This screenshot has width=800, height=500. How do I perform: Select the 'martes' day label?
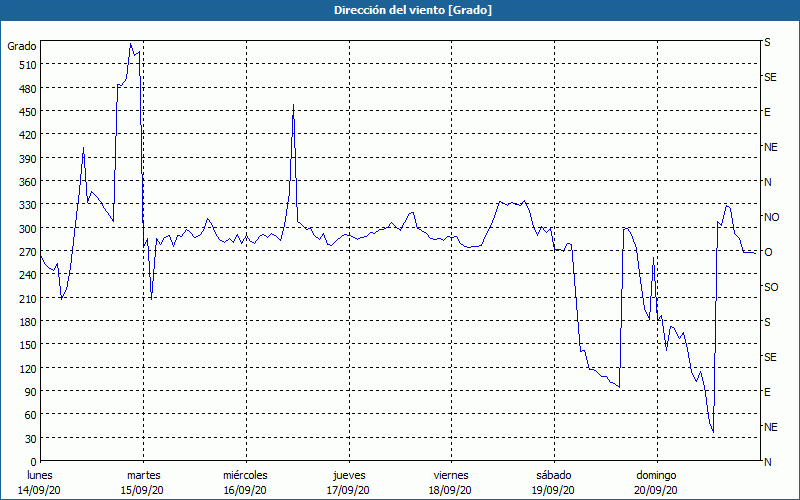[x=144, y=476]
